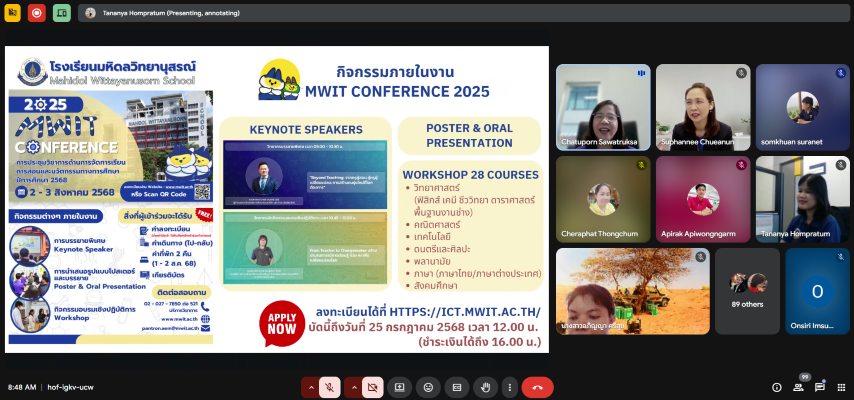The width and height of the screenshot is (854, 400).
Task: Click name label 'Apirak Apiwongngarm'
Action: click(698, 234)
